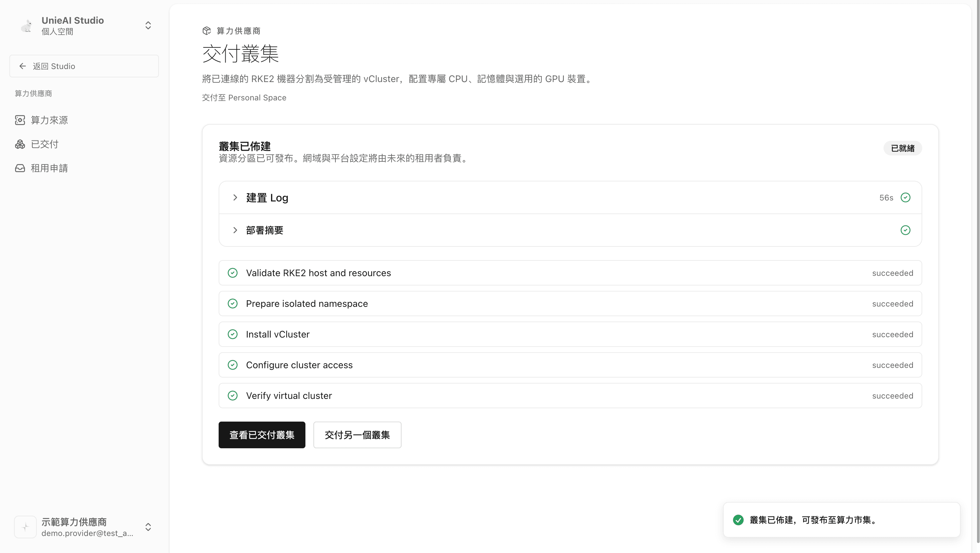Screen dimensions: 980x553
Task: Open the 算力來源 sidebar item
Action: (84, 120)
